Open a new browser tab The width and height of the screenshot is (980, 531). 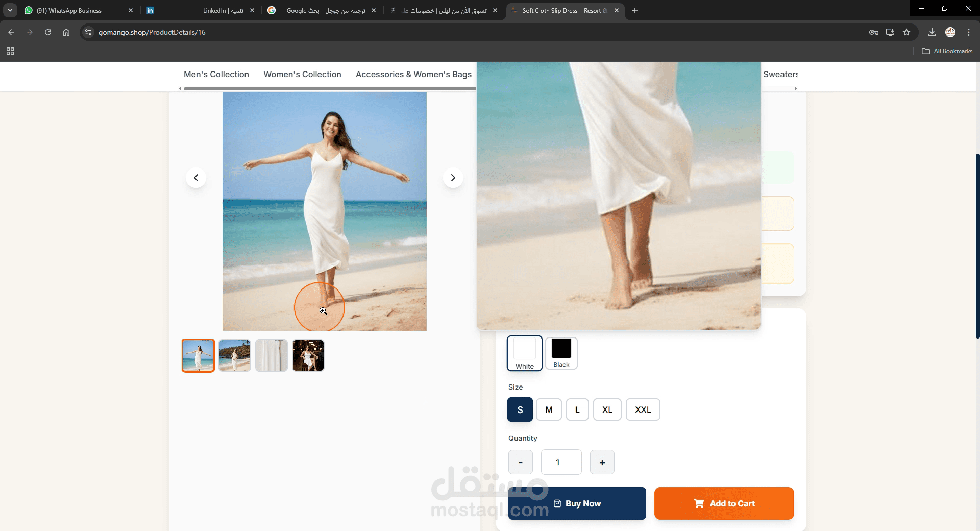635,10
